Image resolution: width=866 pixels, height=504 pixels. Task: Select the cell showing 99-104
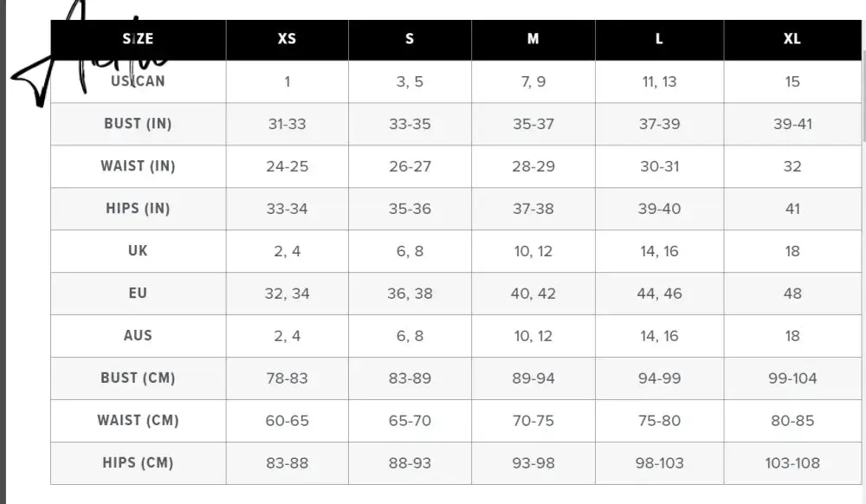point(792,378)
